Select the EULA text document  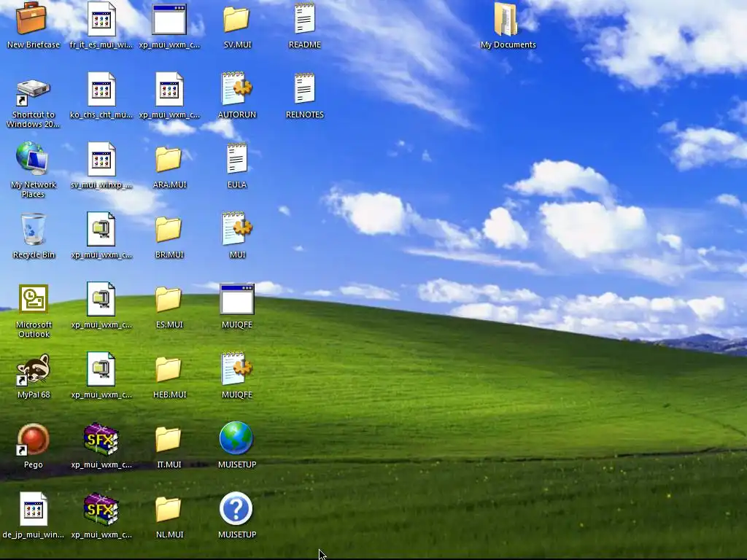click(237, 158)
